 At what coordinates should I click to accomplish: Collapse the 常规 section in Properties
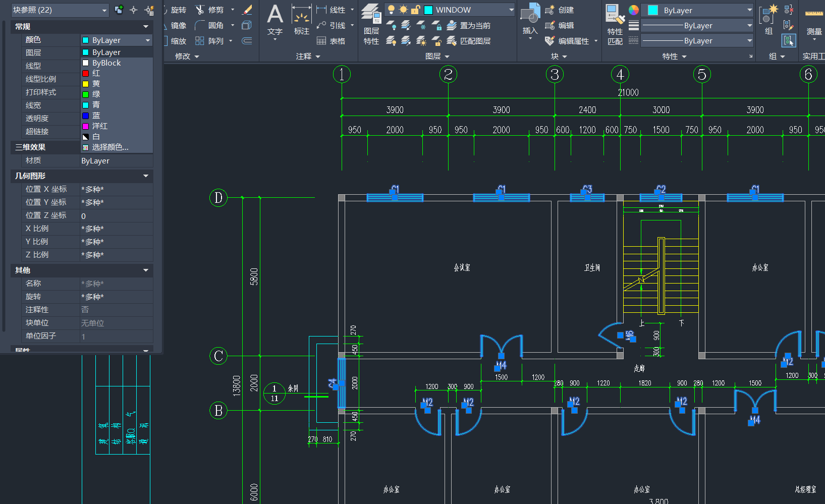(146, 27)
